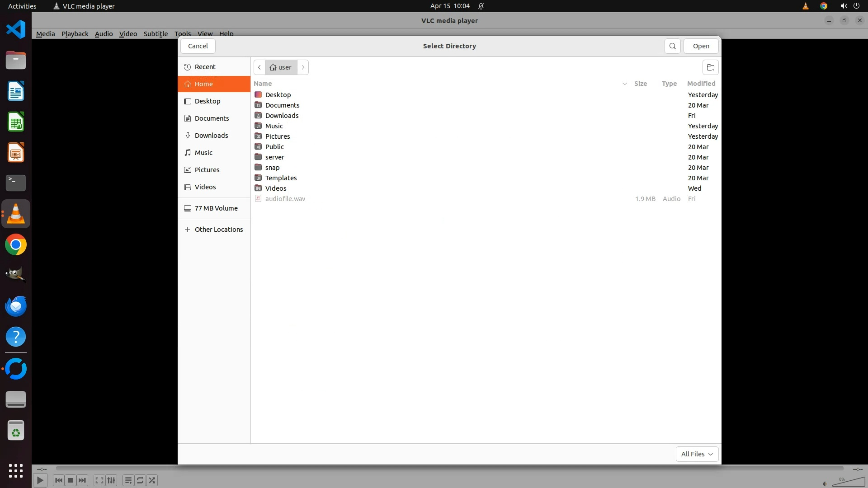
Task: Click the volume slider in VLC
Action: (848, 483)
